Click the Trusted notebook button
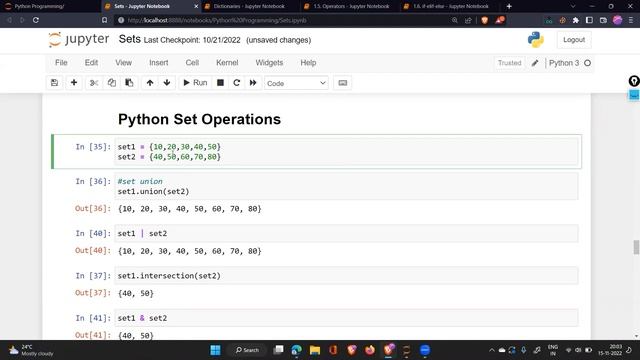Viewport: 640px width, 360px height. (x=509, y=63)
